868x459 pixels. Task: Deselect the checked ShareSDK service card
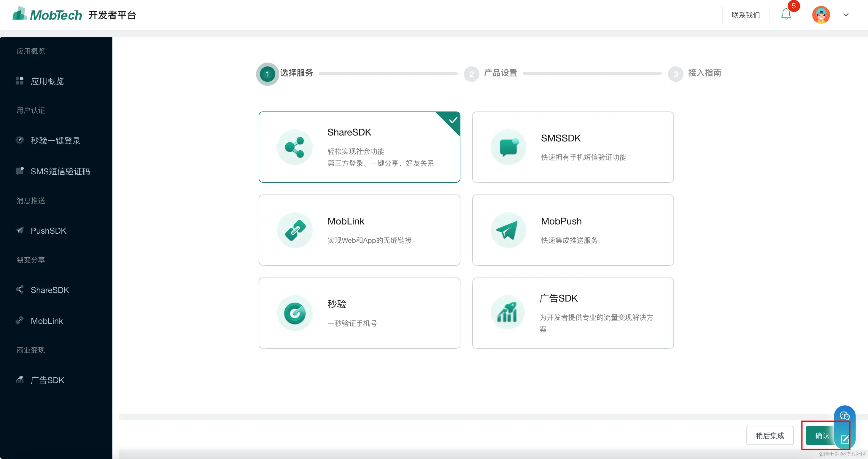[x=359, y=147]
